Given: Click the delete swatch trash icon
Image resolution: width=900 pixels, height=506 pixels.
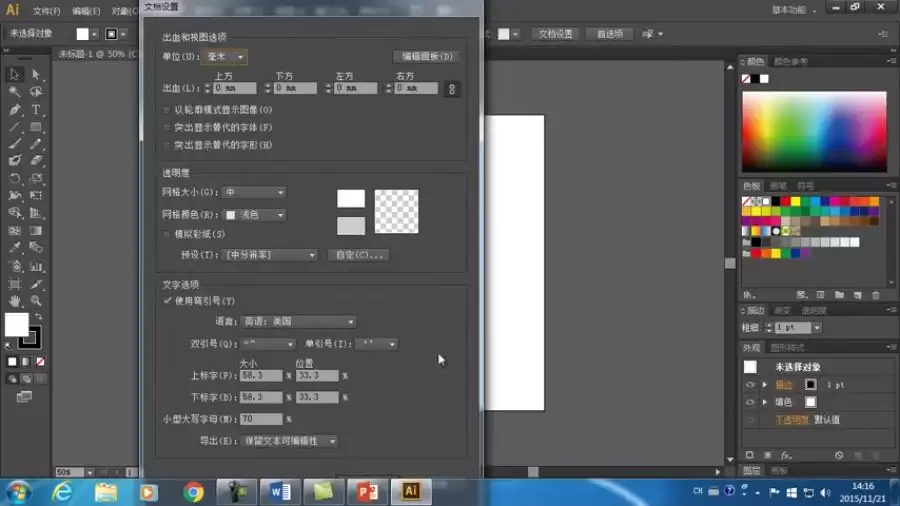Looking at the screenshot, I should (876, 295).
